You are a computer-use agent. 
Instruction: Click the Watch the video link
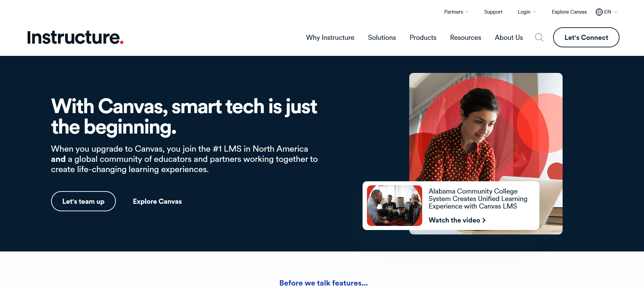coord(457,220)
